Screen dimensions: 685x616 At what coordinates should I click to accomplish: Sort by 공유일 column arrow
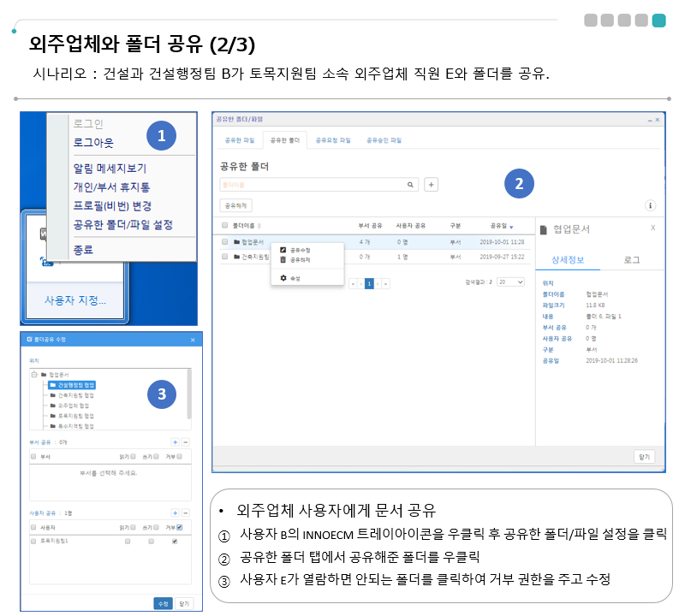pyautogui.click(x=512, y=227)
